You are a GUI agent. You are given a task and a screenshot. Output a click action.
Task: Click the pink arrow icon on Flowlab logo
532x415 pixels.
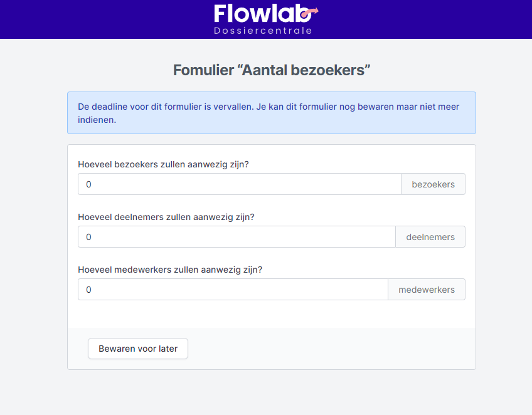tap(312, 11)
